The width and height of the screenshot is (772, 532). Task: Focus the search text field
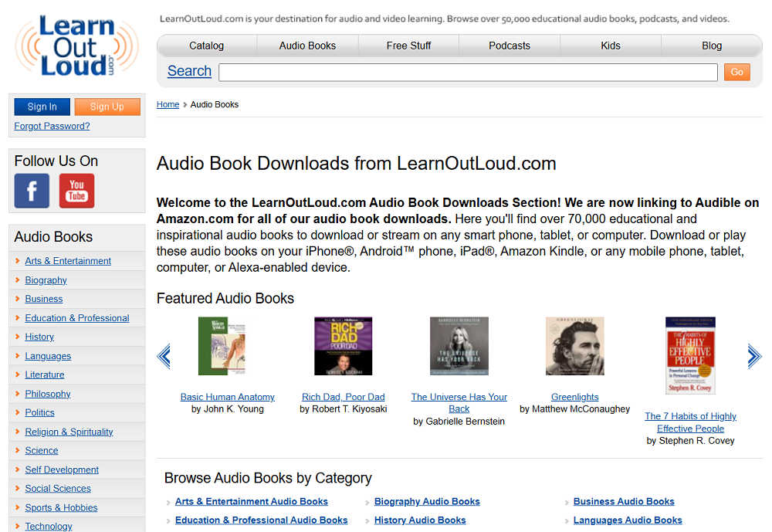(x=469, y=73)
